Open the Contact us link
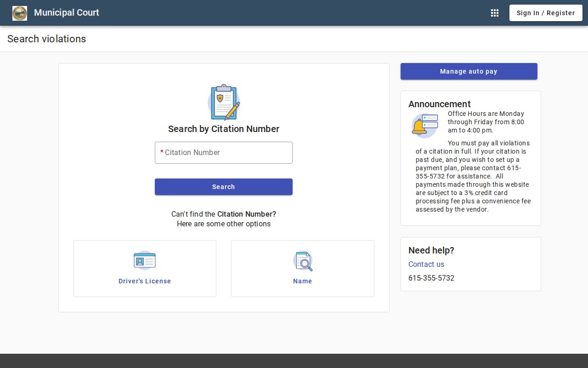588x368 pixels. (x=426, y=264)
